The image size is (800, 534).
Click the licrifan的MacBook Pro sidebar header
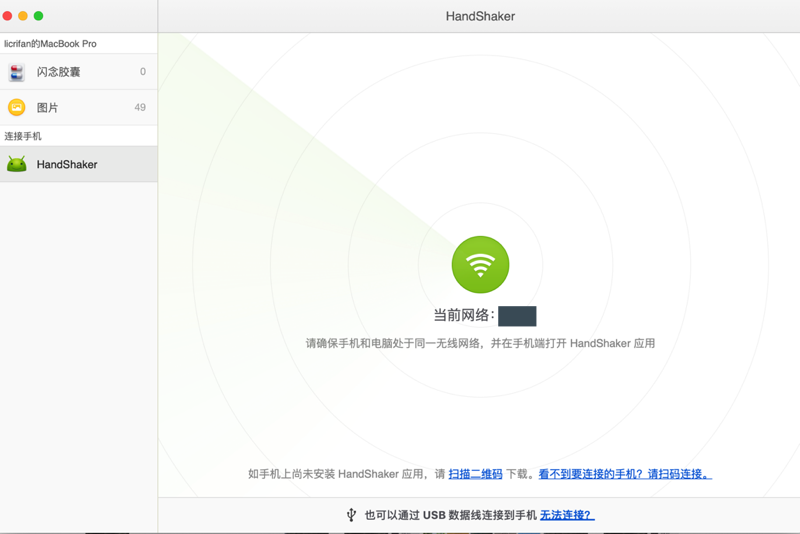pos(50,44)
